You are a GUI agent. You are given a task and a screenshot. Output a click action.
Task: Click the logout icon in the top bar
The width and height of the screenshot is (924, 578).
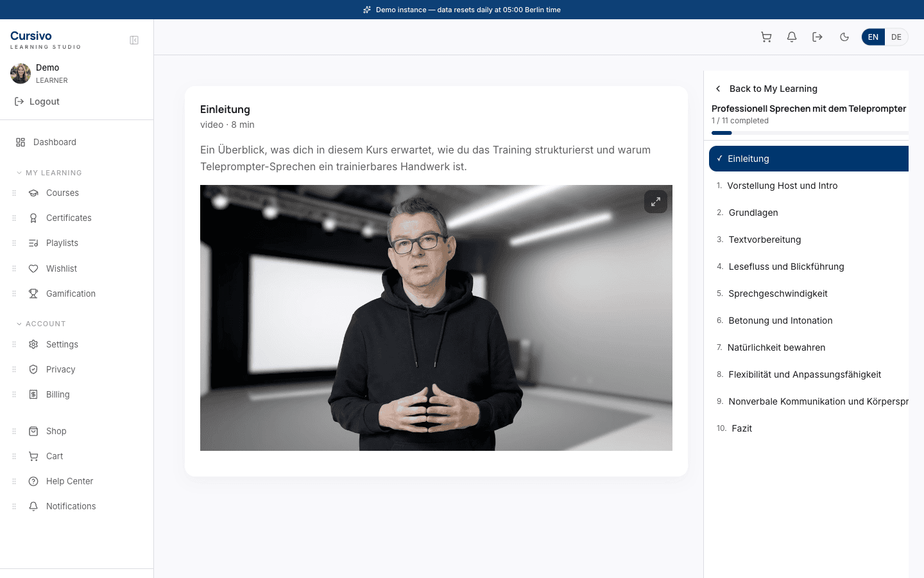coord(817,37)
